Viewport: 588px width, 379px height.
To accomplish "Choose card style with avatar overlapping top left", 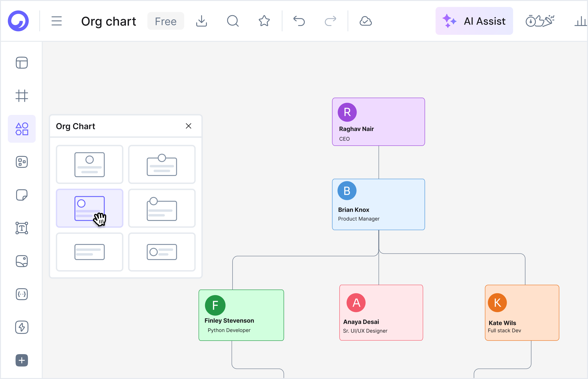I will point(162,208).
